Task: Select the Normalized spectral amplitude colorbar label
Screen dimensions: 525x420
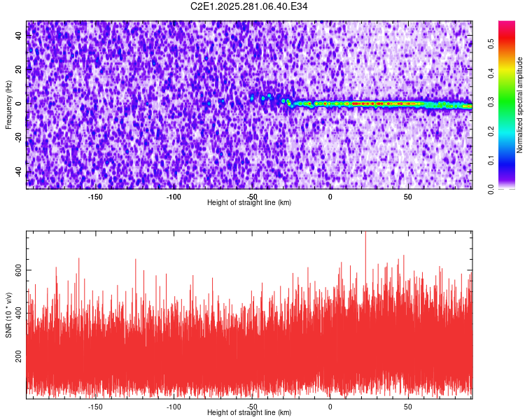Action: pyautogui.click(x=520, y=105)
